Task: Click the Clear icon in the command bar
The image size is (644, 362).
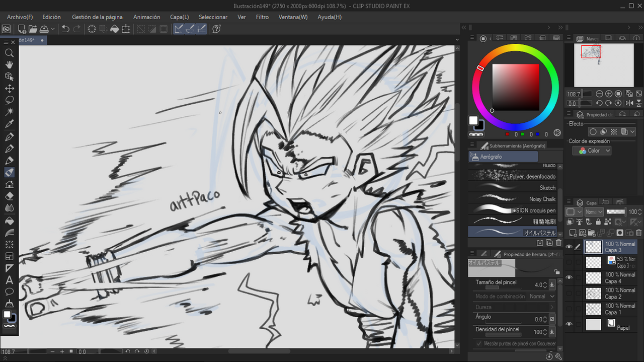Action: [92, 29]
